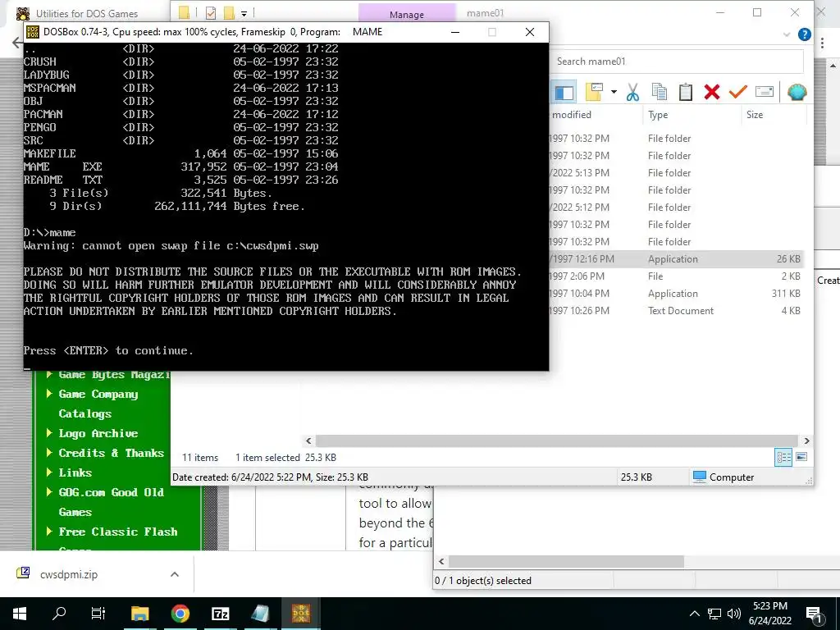The image size is (840, 630).
Task: Click the Cut scissors icon in Explorer toolbar
Action: [x=632, y=92]
